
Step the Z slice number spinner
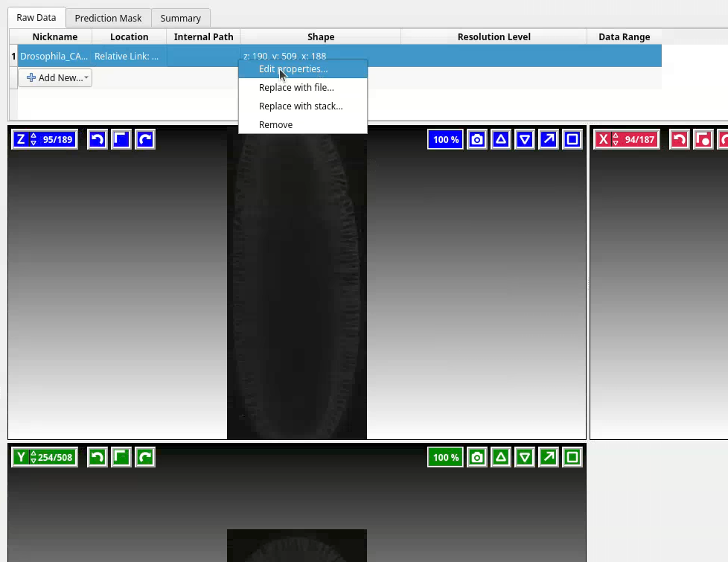click(x=33, y=139)
